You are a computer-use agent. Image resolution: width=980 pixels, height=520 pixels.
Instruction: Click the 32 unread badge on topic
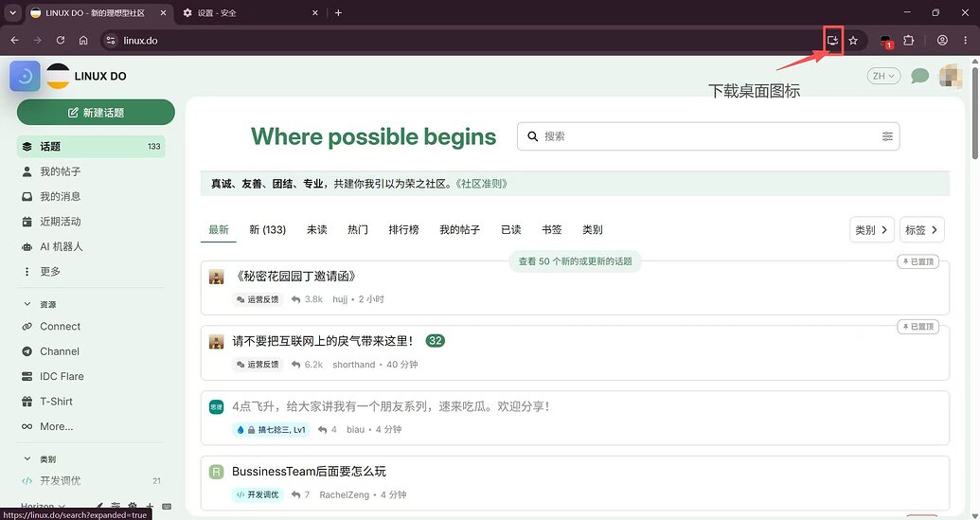click(435, 341)
